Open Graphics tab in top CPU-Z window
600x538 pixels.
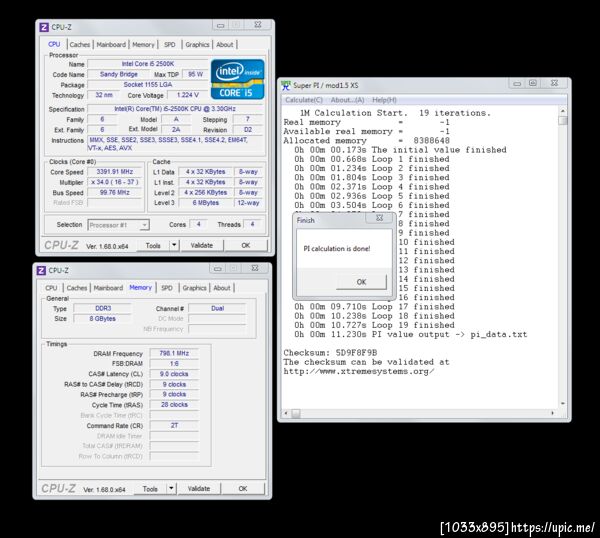[197, 45]
